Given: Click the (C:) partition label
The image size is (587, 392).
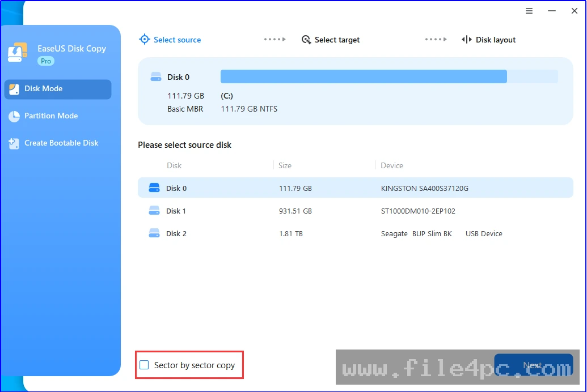Looking at the screenshot, I should (x=227, y=96).
